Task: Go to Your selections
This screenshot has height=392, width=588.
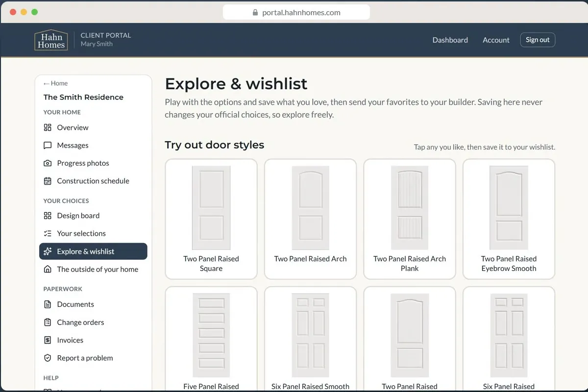Action: click(93, 233)
